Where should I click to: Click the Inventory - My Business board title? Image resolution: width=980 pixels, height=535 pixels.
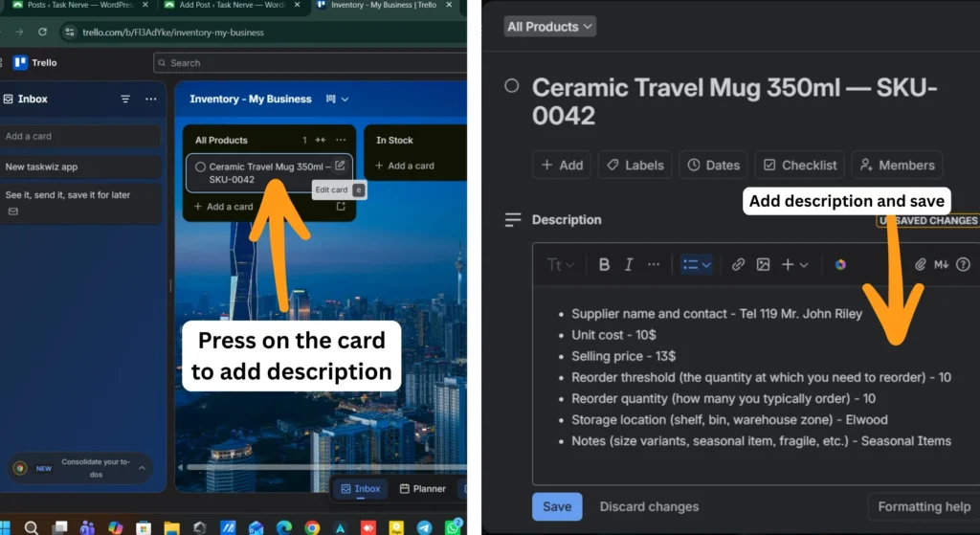pos(251,99)
